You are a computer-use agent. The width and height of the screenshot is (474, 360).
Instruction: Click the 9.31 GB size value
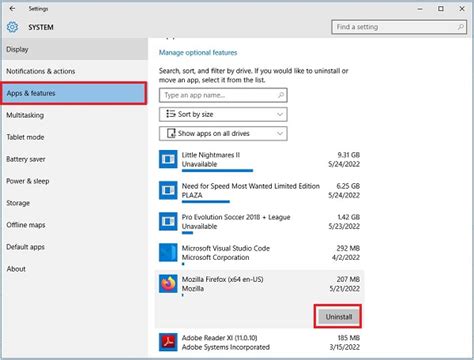pos(348,155)
